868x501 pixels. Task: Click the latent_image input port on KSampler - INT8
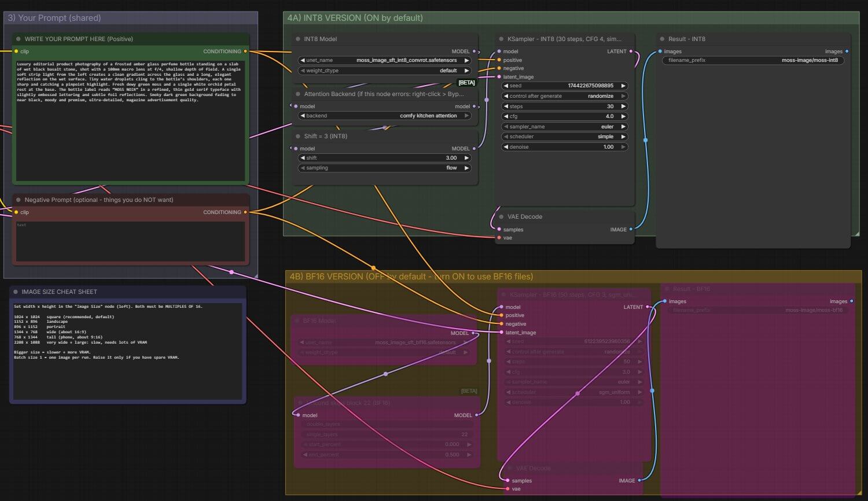[x=499, y=77]
